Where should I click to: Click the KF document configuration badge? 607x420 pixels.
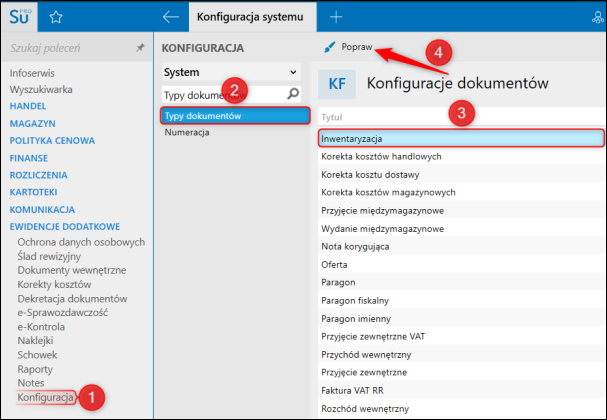pyautogui.click(x=337, y=84)
